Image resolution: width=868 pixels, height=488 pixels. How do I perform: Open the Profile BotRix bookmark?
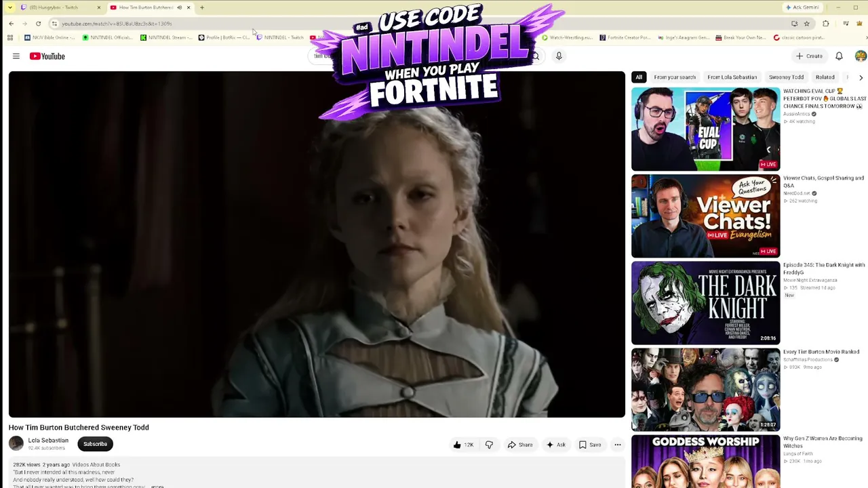point(224,37)
